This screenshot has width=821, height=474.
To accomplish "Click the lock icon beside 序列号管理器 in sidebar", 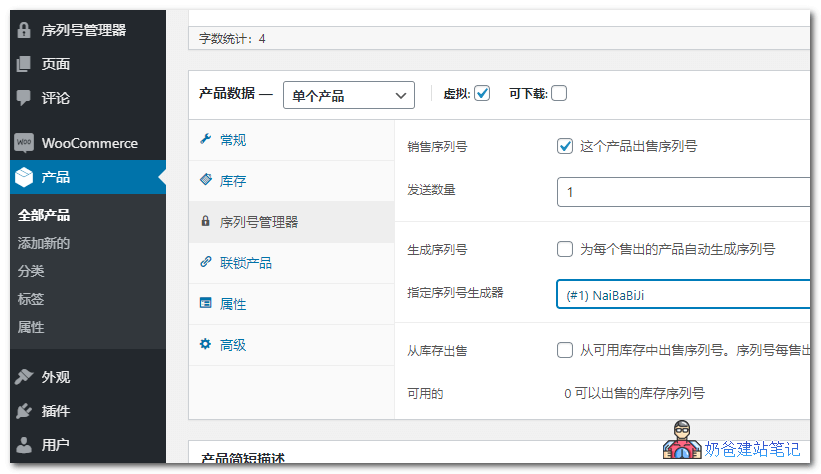I will click(24, 30).
